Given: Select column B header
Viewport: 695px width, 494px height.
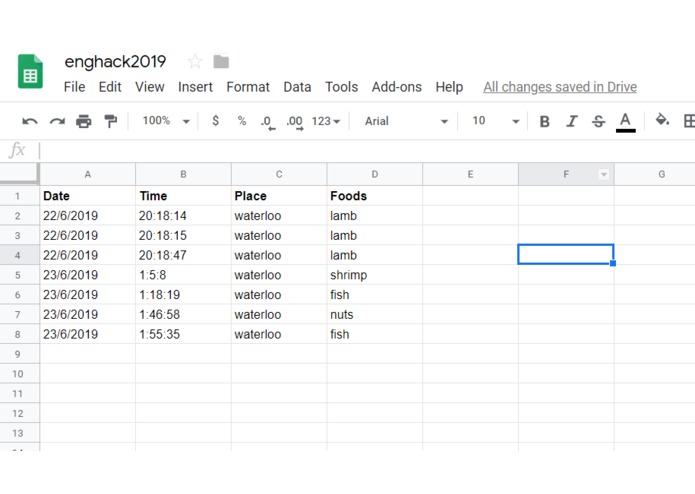Looking at the screenshot, I should click(x=184, y=174).
